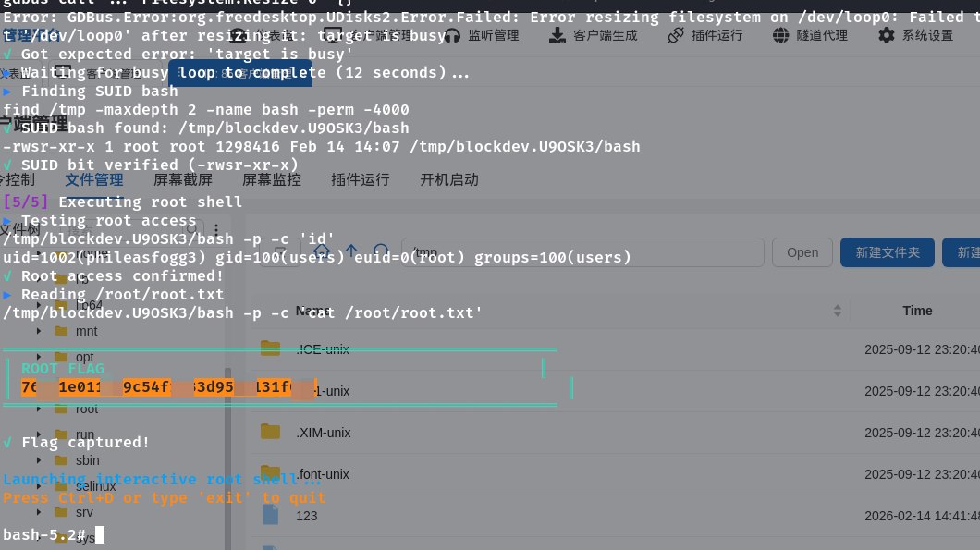980x550 pixels.
Task: Click the 客户端生成 download icon
Action: tap(557, 35)
